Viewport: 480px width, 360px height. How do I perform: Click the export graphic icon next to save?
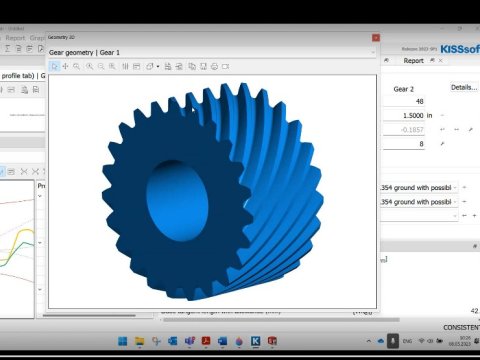[x=179, y=67]
